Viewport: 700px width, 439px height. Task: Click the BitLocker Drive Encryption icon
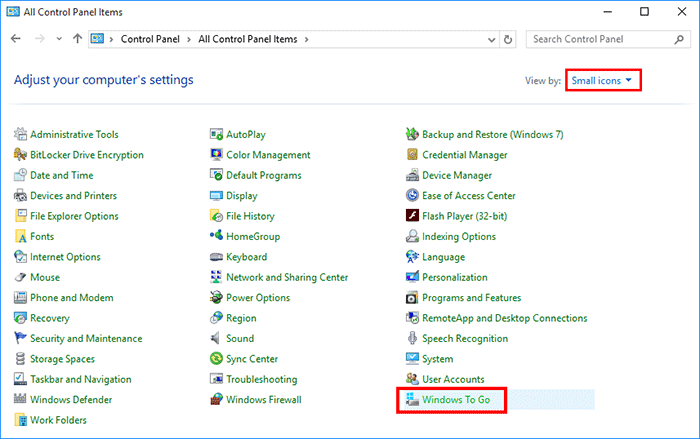(x=20, y=155)
